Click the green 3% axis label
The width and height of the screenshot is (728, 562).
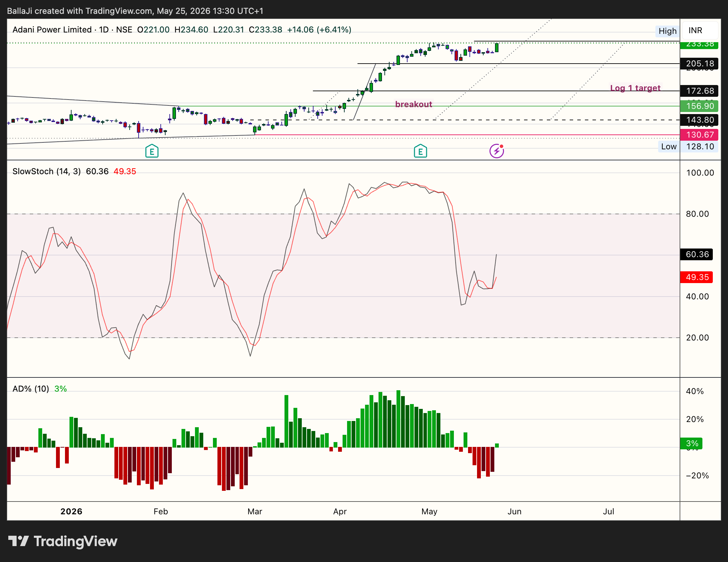(x=692, y=443)
